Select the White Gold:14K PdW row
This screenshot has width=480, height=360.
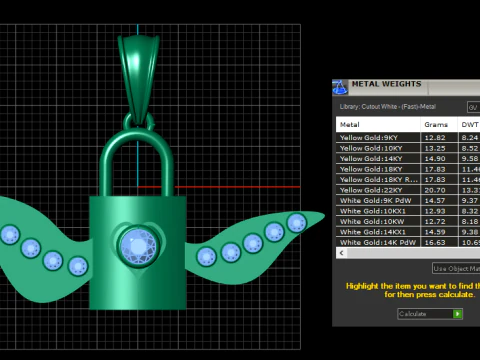[408, 242]
